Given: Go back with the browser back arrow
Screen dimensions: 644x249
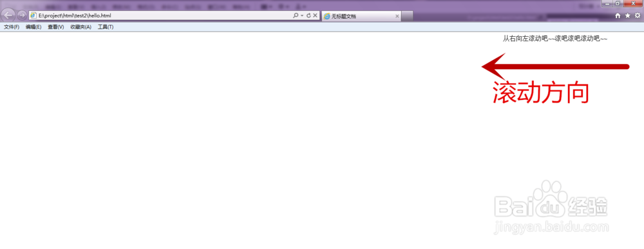Looking at the screenshot, I should 8,15.
